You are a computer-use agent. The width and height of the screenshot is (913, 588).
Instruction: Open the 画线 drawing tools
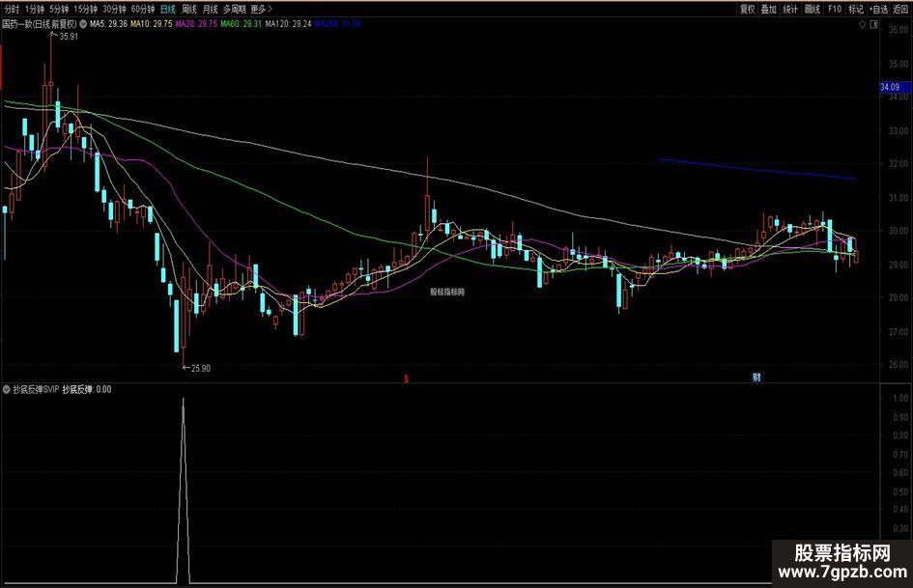point(813,9)
